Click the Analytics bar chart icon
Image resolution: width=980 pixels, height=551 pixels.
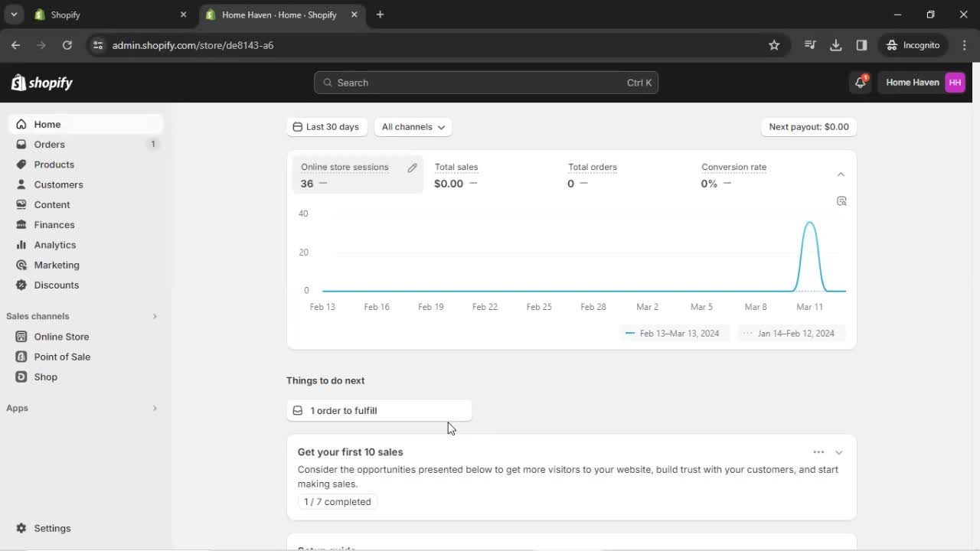pyautogui.click(x=21, y=245)
